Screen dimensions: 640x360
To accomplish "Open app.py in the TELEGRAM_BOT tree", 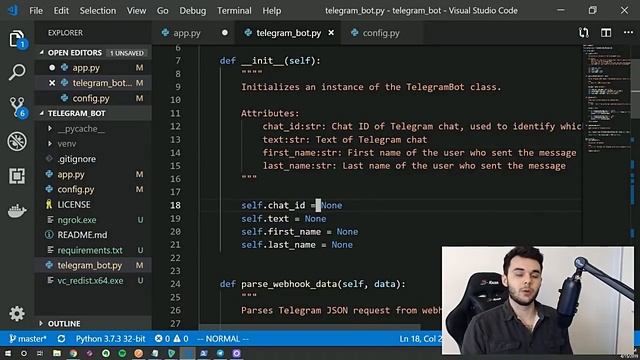I will [71, 174].
